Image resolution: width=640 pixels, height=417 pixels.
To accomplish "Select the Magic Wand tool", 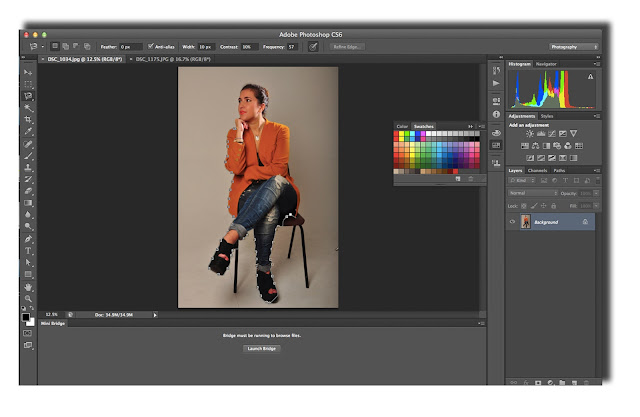I will (28, 108).
